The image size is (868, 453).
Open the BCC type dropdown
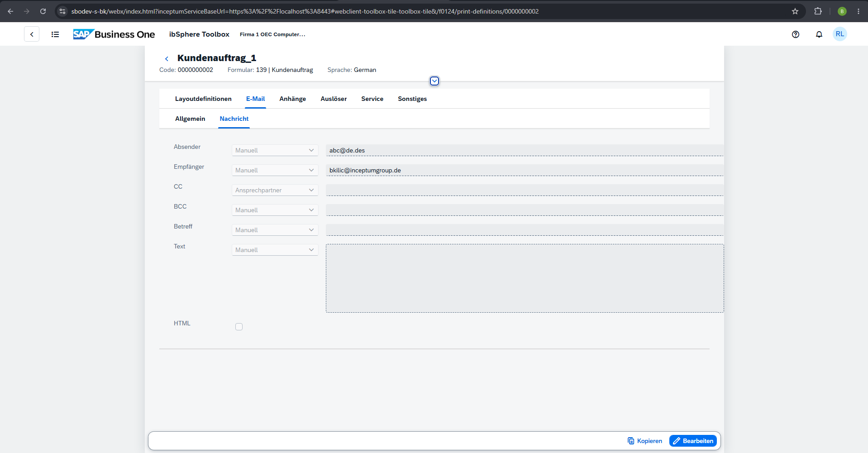click(275, 210)
